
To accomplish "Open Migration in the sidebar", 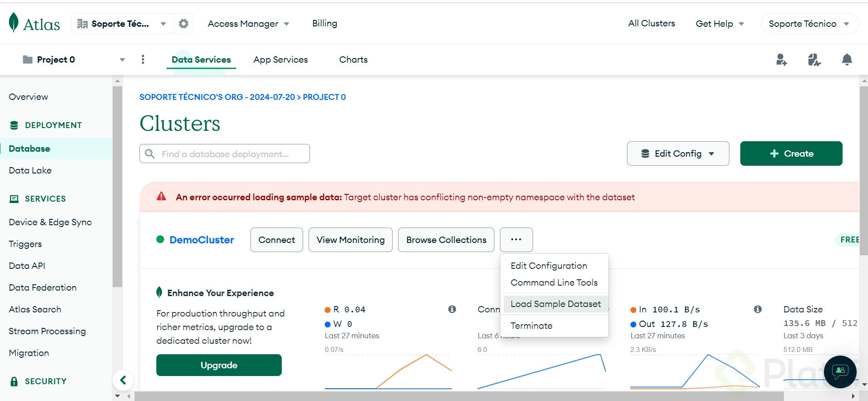I will pos(29,353).
